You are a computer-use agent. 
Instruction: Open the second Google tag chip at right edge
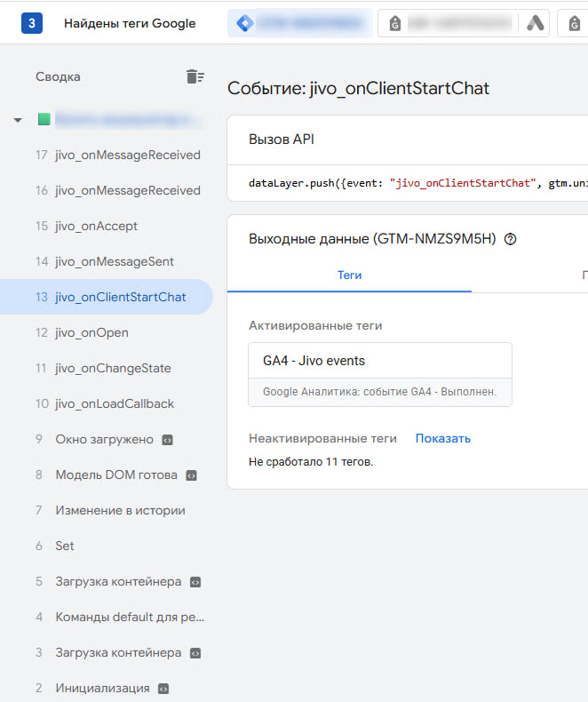574,23
